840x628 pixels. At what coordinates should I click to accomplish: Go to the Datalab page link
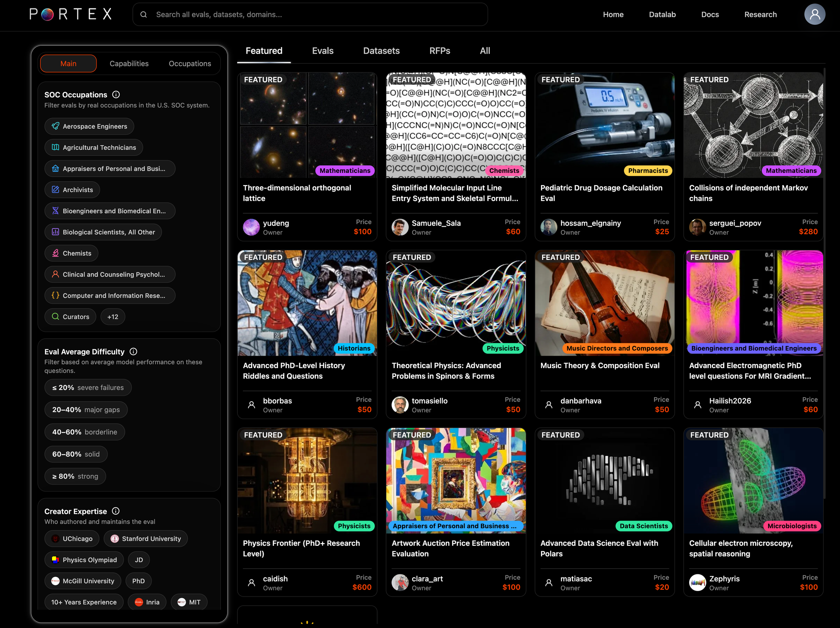tap(662, 15)
